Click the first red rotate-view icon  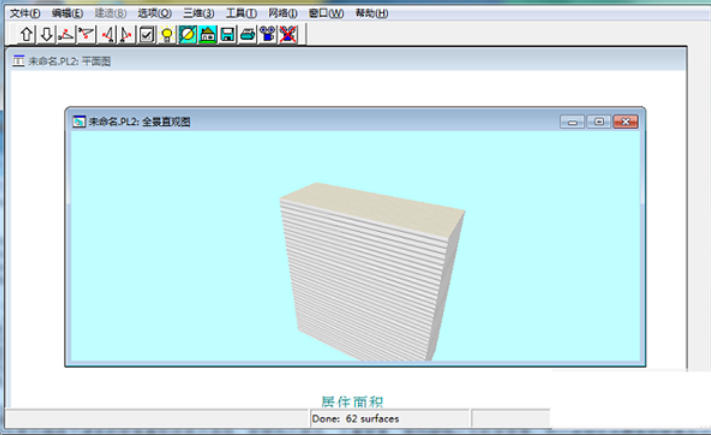click(x=66, y=34)
